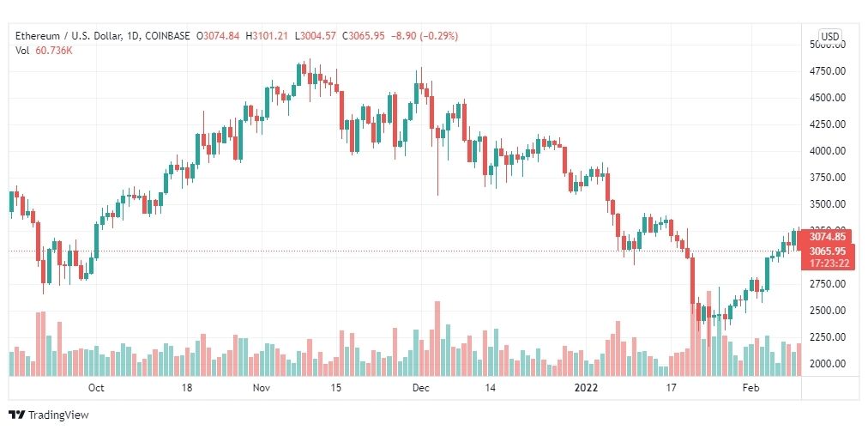Viewport: 868px width, 430px height.
Task: Click the 2500.00 price scale label
Action: coord(827,311)
